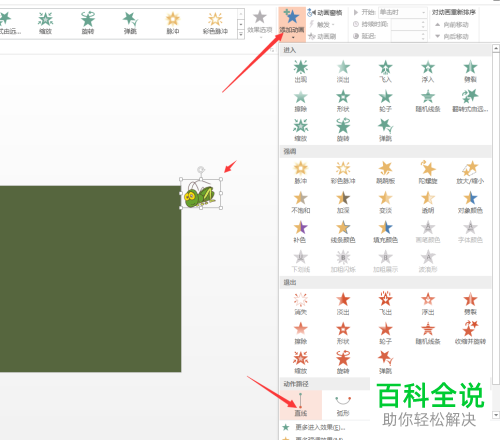This screenshot has height=440, width=500.
Task: Choose Disappear (消失) exit effect
Action: (x=300, y=304)
